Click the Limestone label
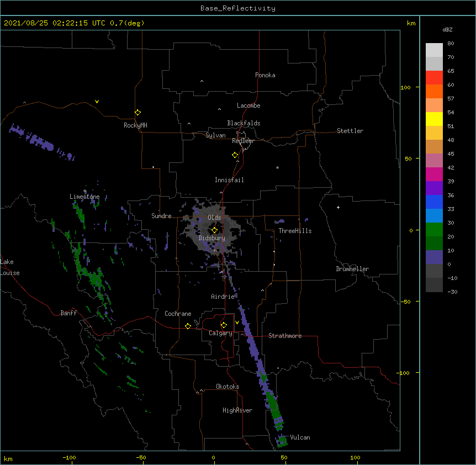This screenshot has width=476, height=465. 84,197
